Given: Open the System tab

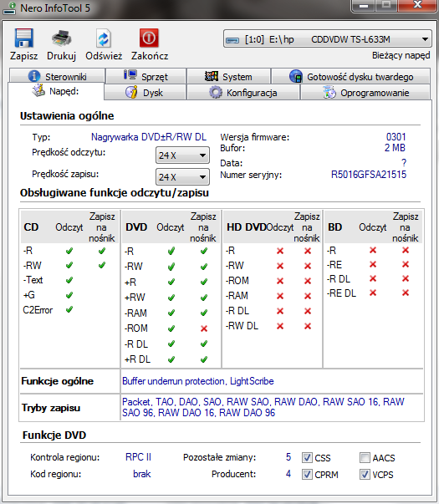Looking at the screenshot, I should coord(228,76).
